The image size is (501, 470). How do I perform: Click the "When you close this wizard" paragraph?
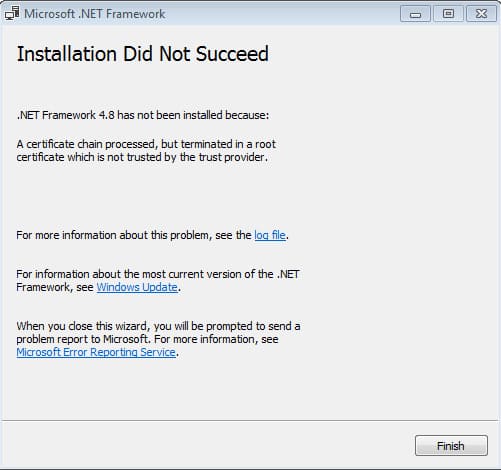coord(158,339)
